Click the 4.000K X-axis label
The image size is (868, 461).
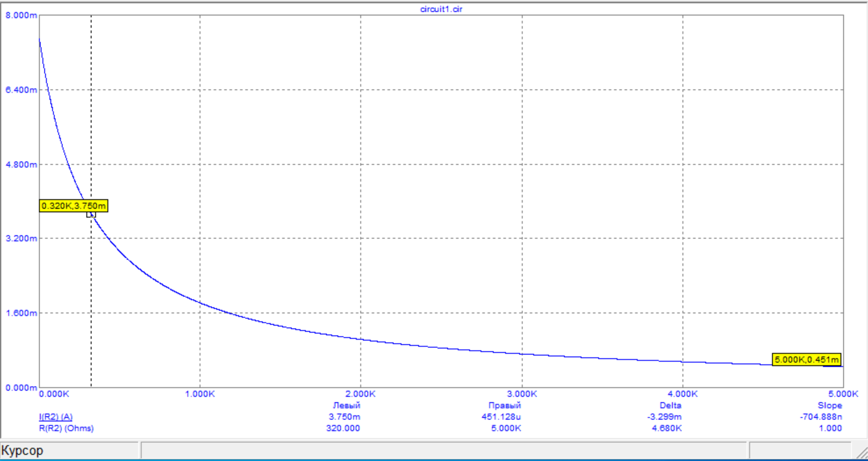coord(683,394)
